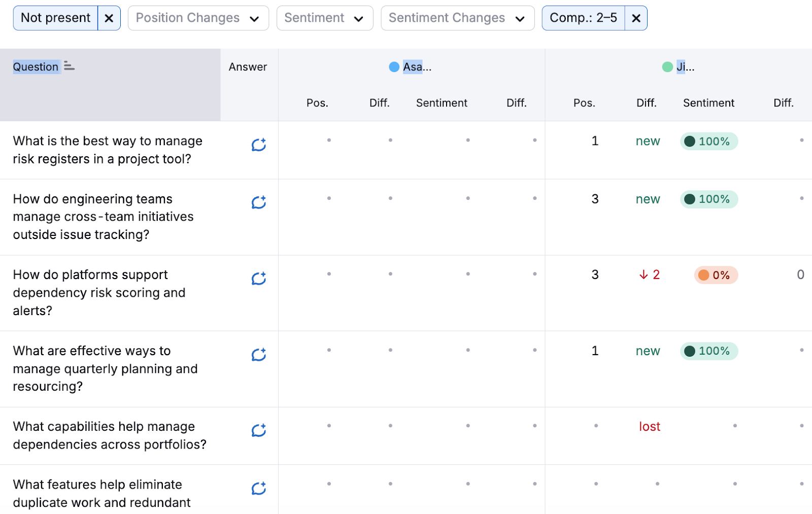Screen dimensions: 812x514
Task: Regenerate answer for the dependency risk scoring question
Action: pos(259,278)
